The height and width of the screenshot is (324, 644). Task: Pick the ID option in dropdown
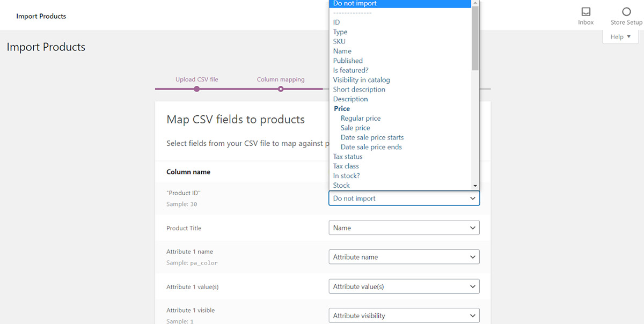tap(336, 22)
